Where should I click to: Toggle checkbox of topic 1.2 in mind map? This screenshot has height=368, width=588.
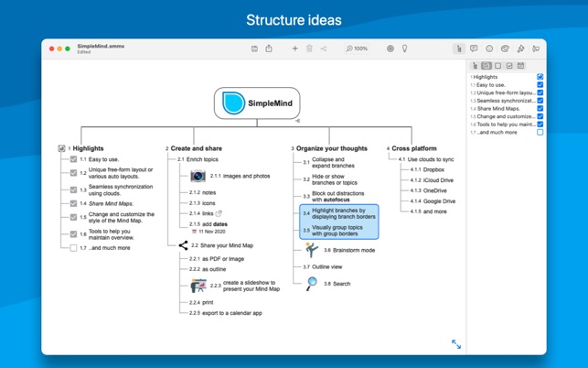pos(73,173)
